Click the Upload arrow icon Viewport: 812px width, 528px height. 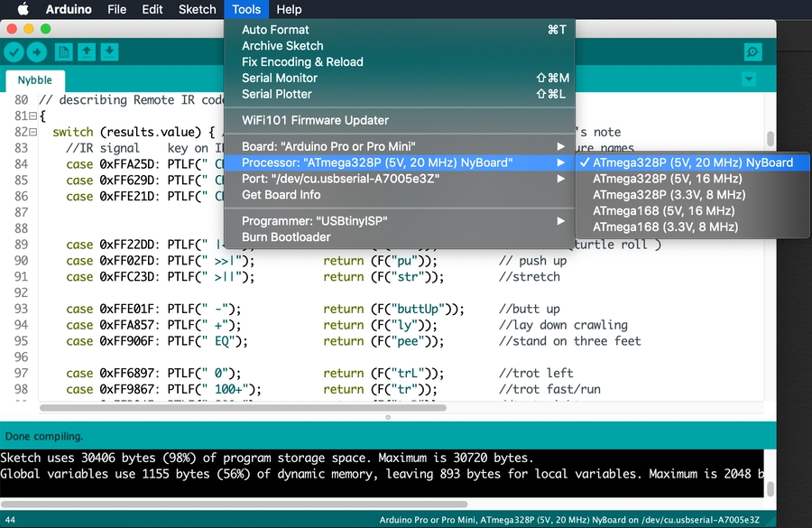pos(37,52)
